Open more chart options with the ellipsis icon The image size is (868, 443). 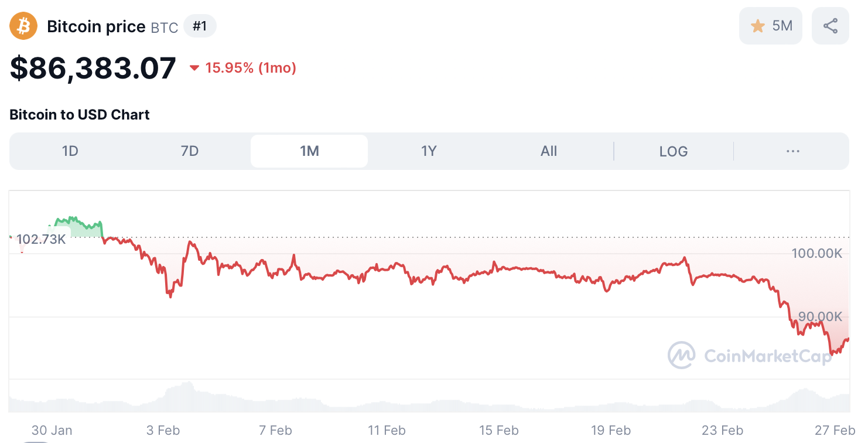[792, 151]
